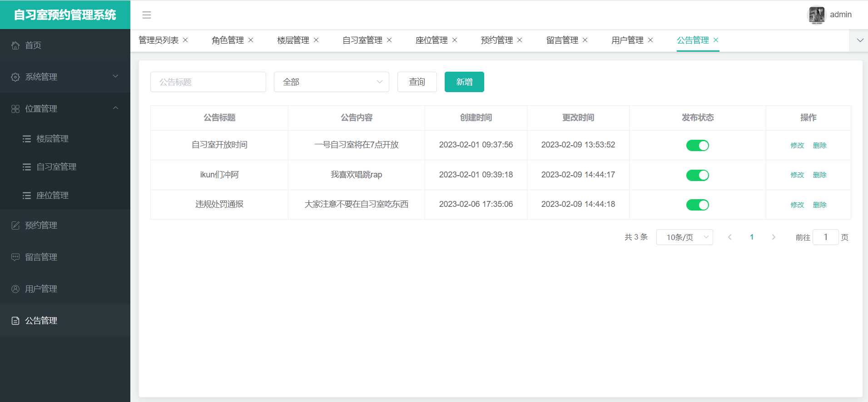Close the 楼层管理 tab

coord(316,40)
